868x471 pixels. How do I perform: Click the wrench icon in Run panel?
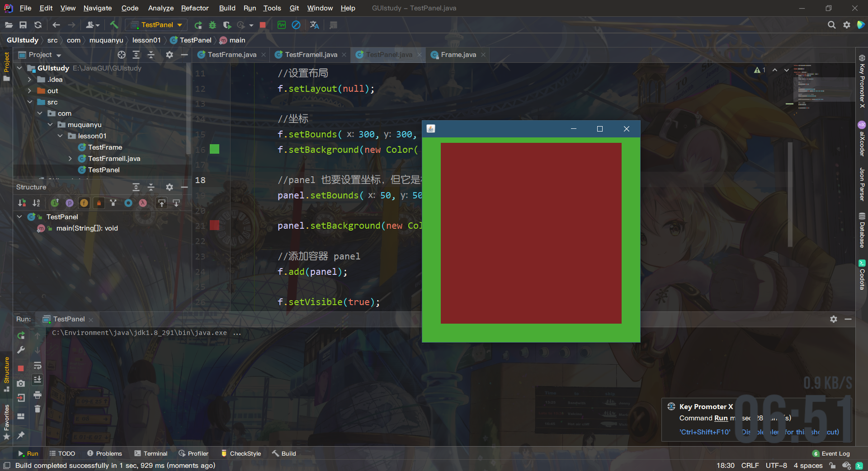point(21,350)
